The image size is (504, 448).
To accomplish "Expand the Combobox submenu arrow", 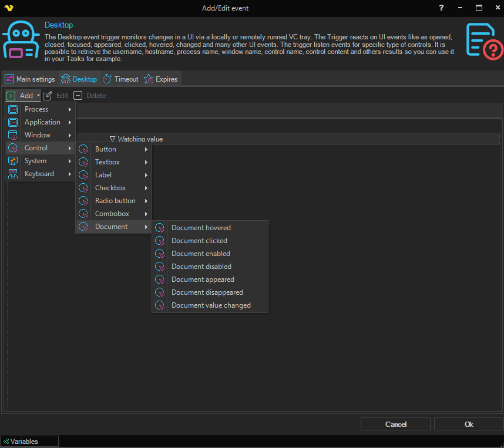I will (x=146, y=214).
